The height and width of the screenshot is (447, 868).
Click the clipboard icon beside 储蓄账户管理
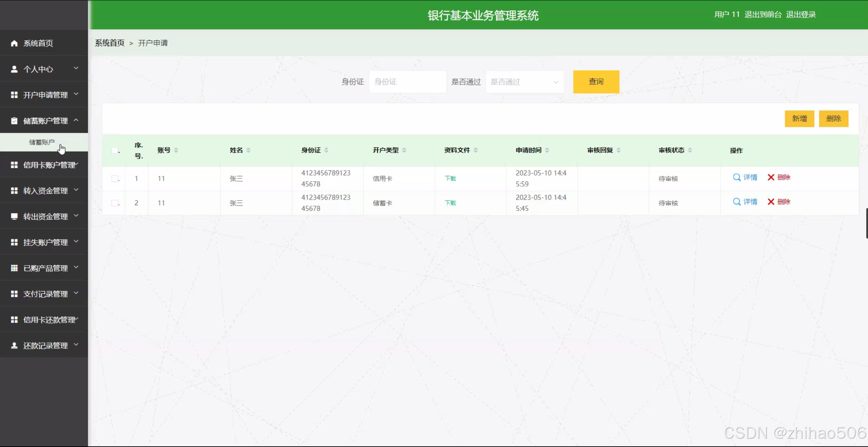(x=14, y=121)
